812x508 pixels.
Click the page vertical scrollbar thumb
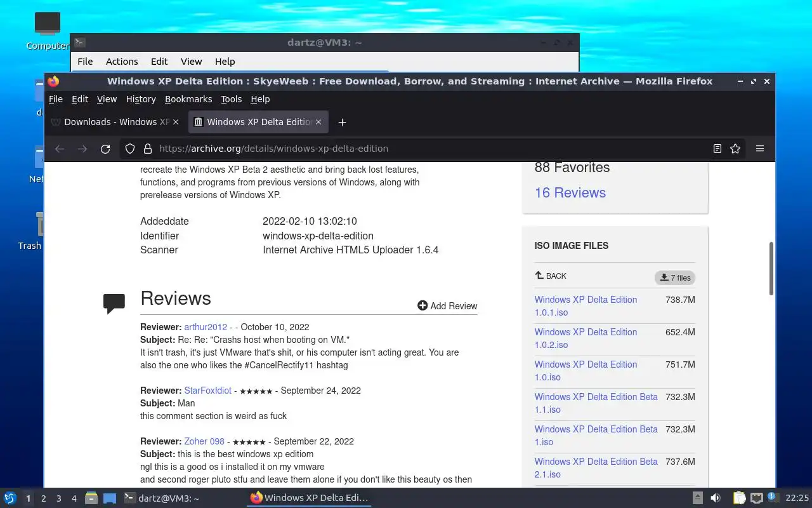pos(771,268)
